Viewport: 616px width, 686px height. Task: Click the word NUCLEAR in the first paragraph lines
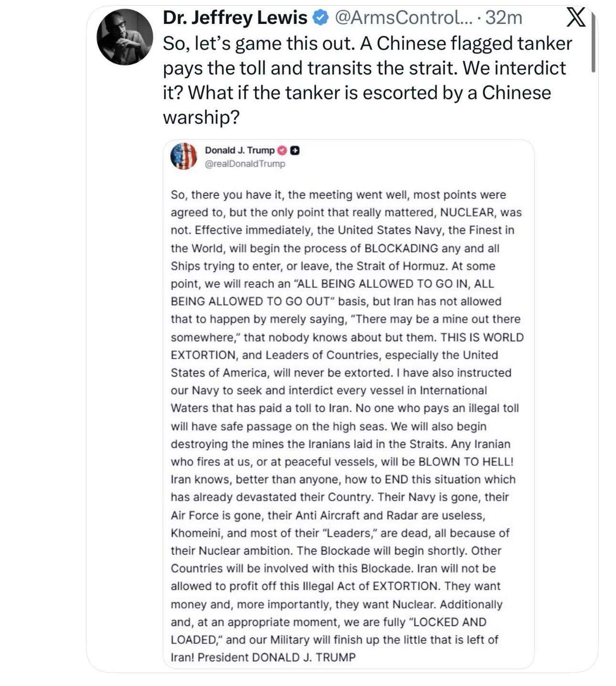[x=467, y=213]
